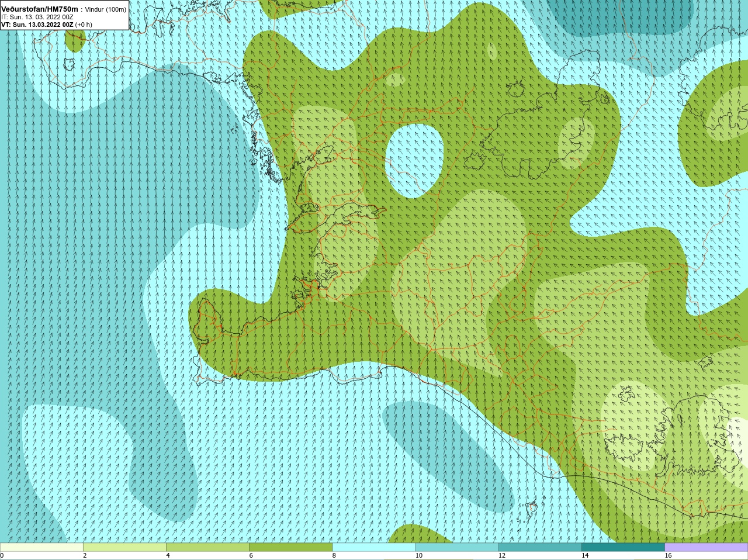The image size is (748, 560).
Task: Click the pale teal 10–12 legend swatch
Action: click(457, 547)
